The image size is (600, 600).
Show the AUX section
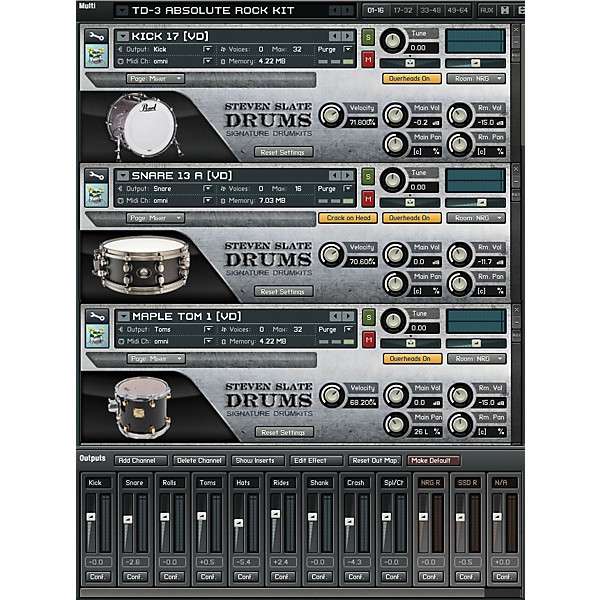pos(487,10)
